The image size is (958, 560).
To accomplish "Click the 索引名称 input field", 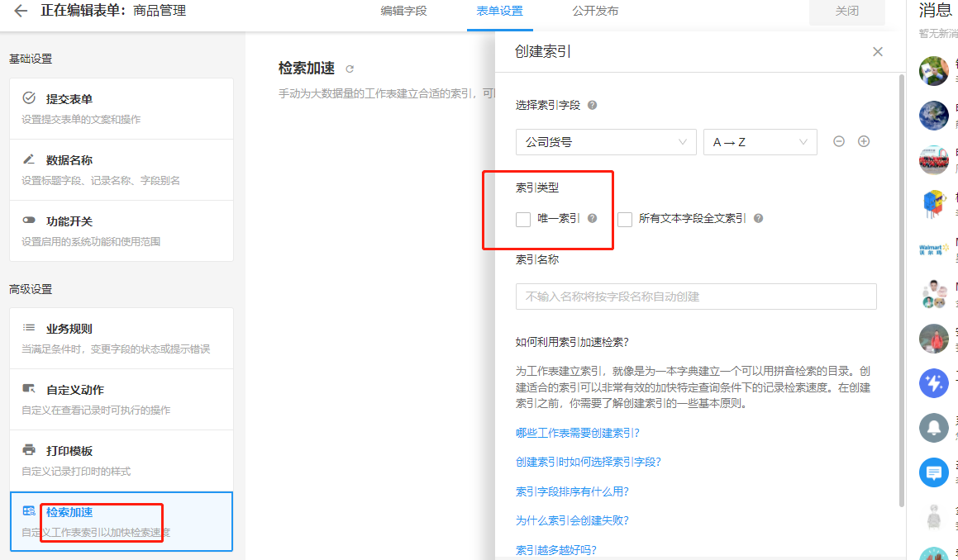I will pyautogui.click(x=696, y=297).
